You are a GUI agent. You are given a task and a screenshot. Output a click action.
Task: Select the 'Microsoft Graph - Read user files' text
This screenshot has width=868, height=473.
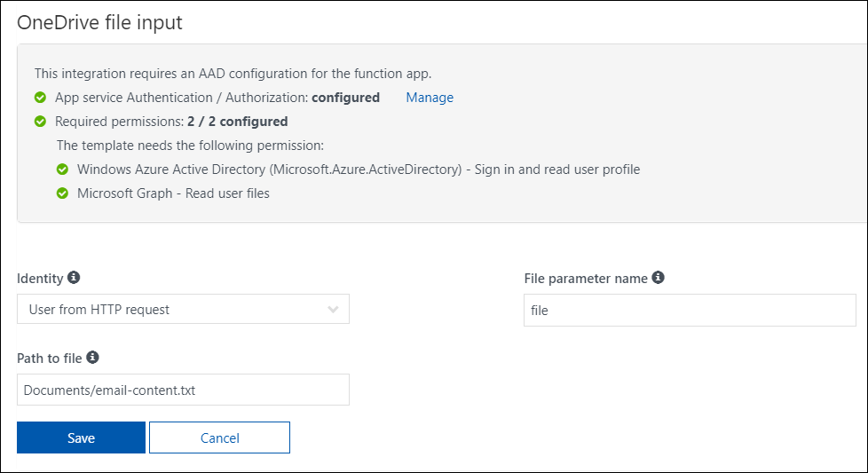click(x=173, y=193)
